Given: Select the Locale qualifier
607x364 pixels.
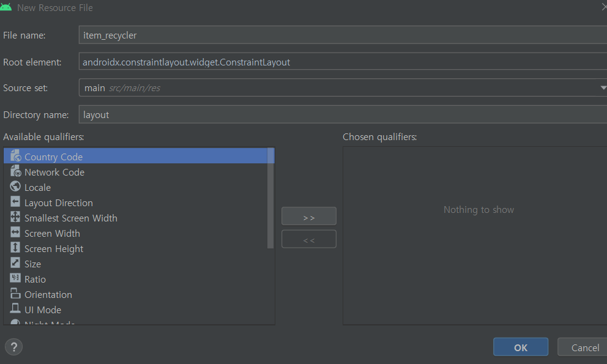Looking at the screenshot, I should pyautogui.click(x=135, y=187).
